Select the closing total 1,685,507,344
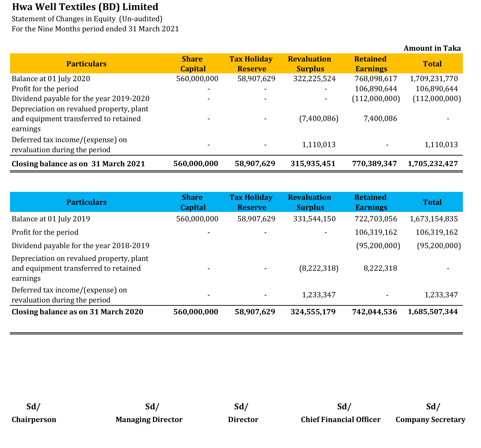Viewport: 481px width, 448px height. tap(433, 311)
